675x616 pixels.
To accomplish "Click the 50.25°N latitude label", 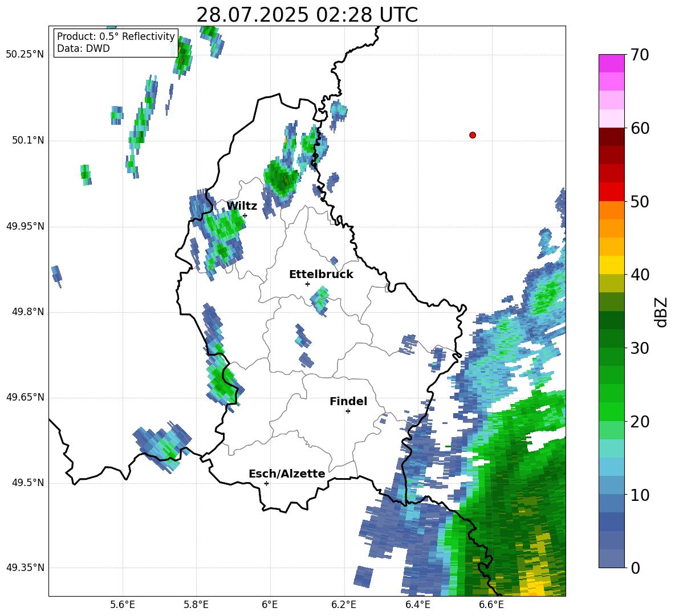I will pyautogui.click(x=25, y=55).
